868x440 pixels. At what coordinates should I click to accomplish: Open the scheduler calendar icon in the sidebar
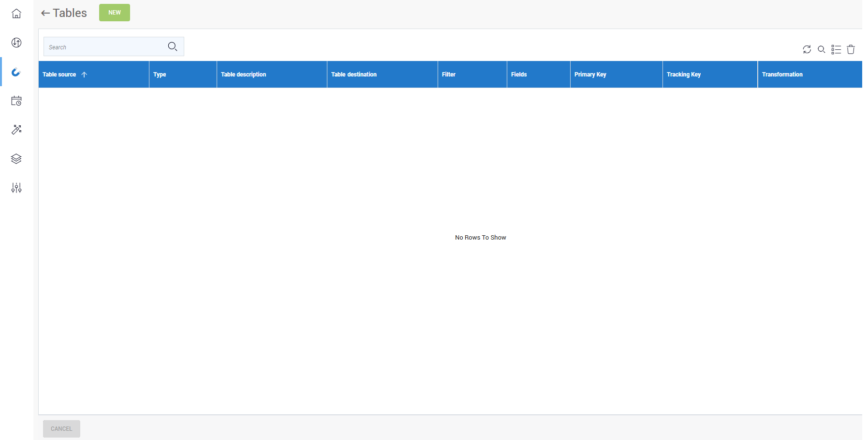click(x=16, y=101)
